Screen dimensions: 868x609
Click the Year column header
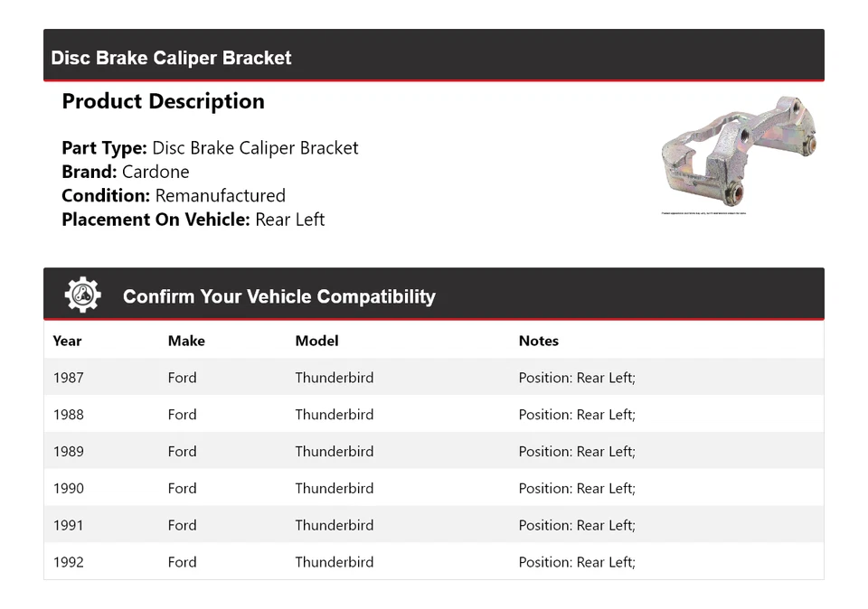[x=67, y=341]
